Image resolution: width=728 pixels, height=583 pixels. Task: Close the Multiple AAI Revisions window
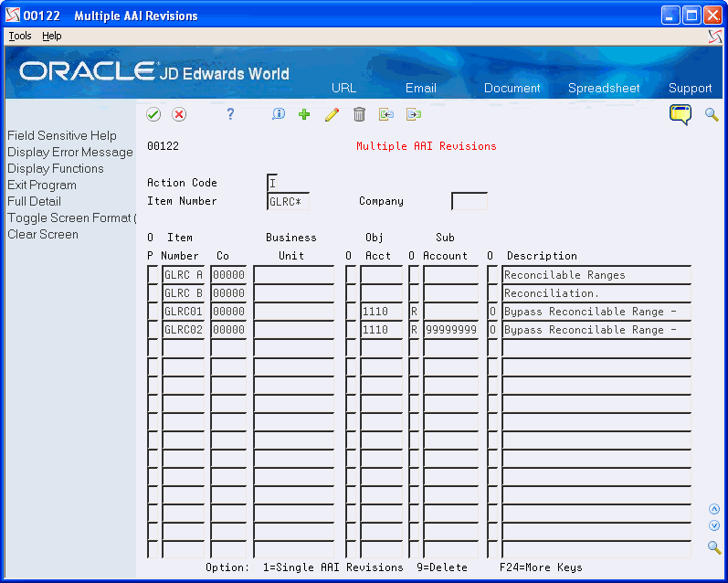[712, 16]
